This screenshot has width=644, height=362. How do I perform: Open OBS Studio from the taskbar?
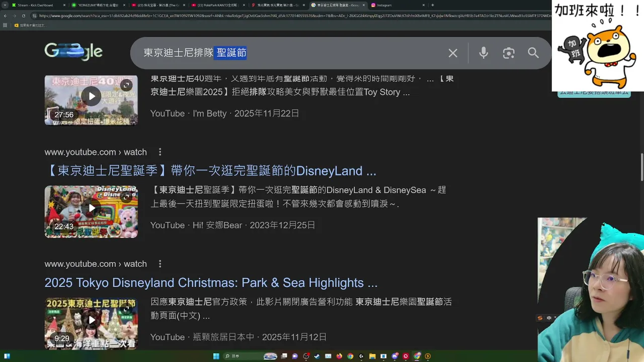(x=305, y=356)
